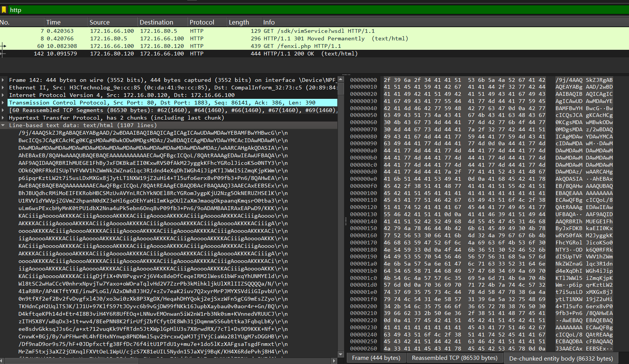Viewport: 629px width, 364px height.
Task: Click the text line starting CnvwK+BGj/By7uPFHwr0L4hfEHxN
Action: [153, 336]
